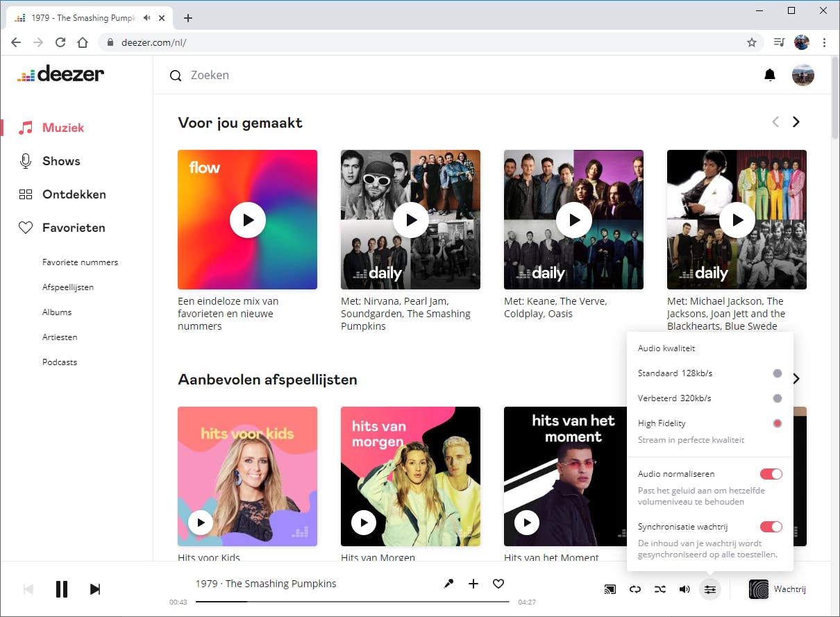Go to Podcasts
840x617 pixels.
[x=60, y=362]
